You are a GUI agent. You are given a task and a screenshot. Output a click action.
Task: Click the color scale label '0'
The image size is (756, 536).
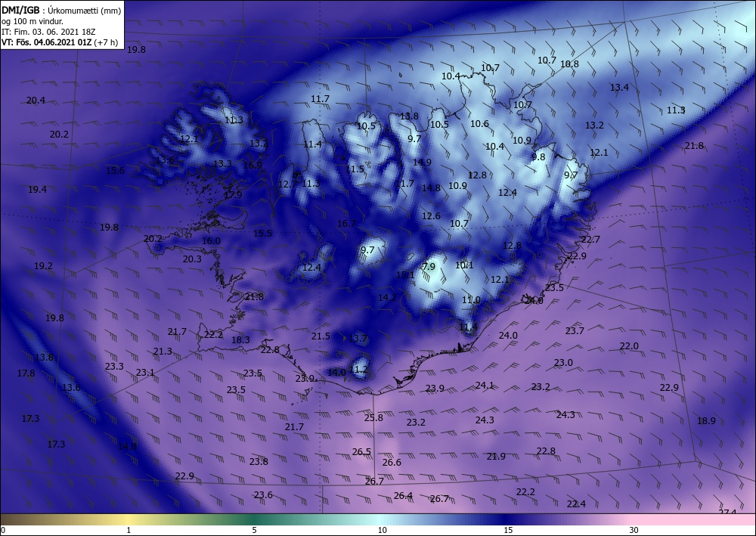[3, 530]
